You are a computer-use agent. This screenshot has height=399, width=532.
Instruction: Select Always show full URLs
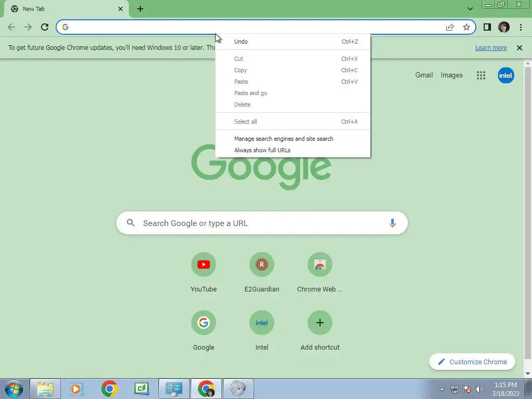[293, 150]
